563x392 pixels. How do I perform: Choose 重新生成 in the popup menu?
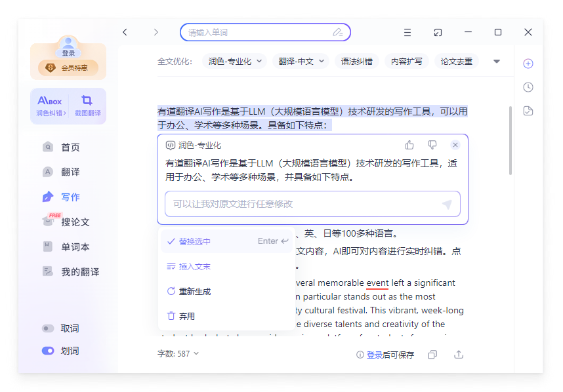point(194,291)
